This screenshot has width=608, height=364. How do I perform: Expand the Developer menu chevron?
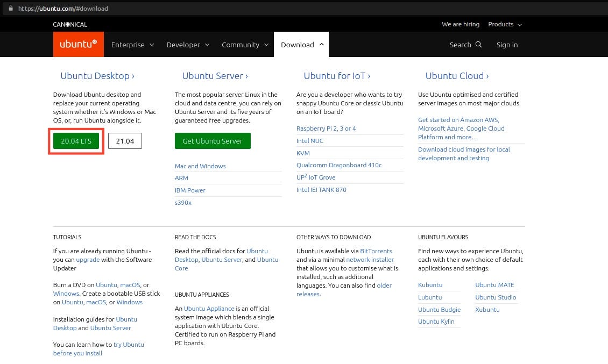[207, 45]
